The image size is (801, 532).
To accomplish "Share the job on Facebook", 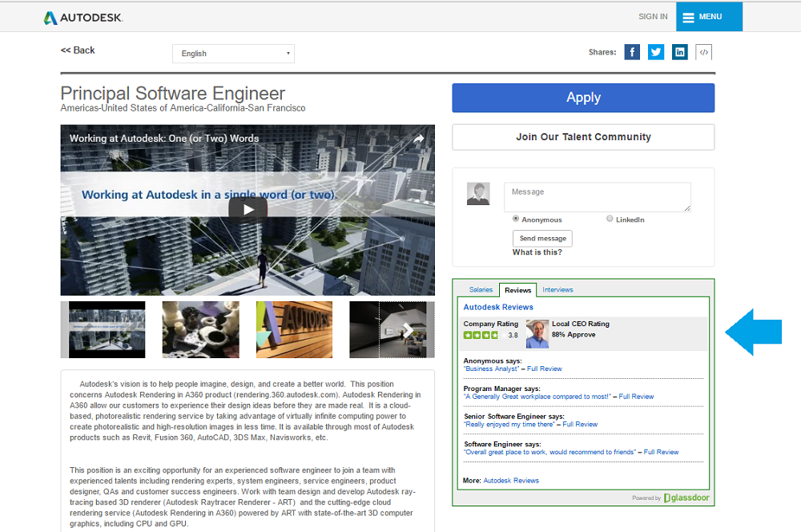I will coord(632,52).
